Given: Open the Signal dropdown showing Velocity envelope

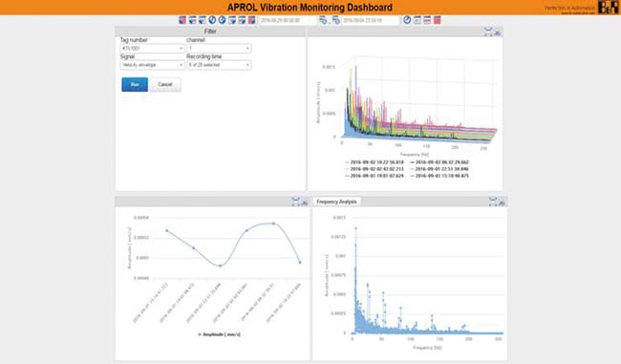Looking at the screenshot, I should tap(152, 65).
